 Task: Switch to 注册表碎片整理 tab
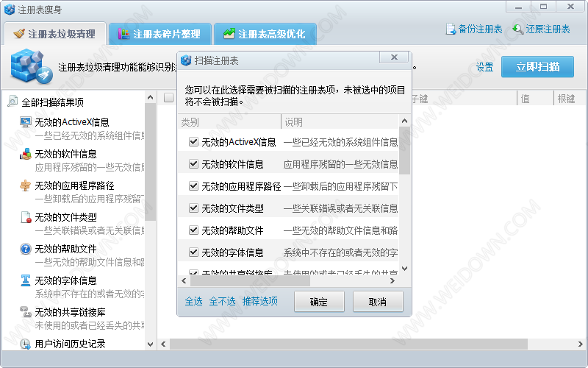coord(160,34)
